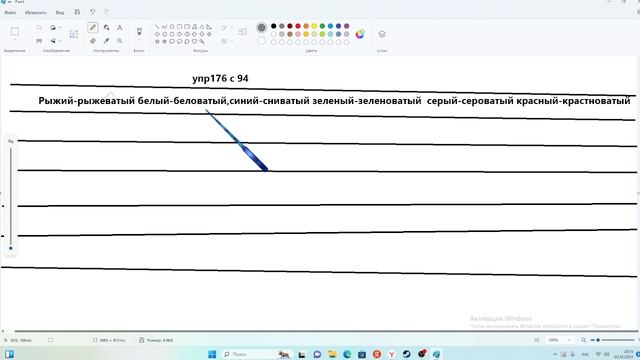Select the Fill bucket tool
This screenshot has width=640, height=360.
coord(107,27)
